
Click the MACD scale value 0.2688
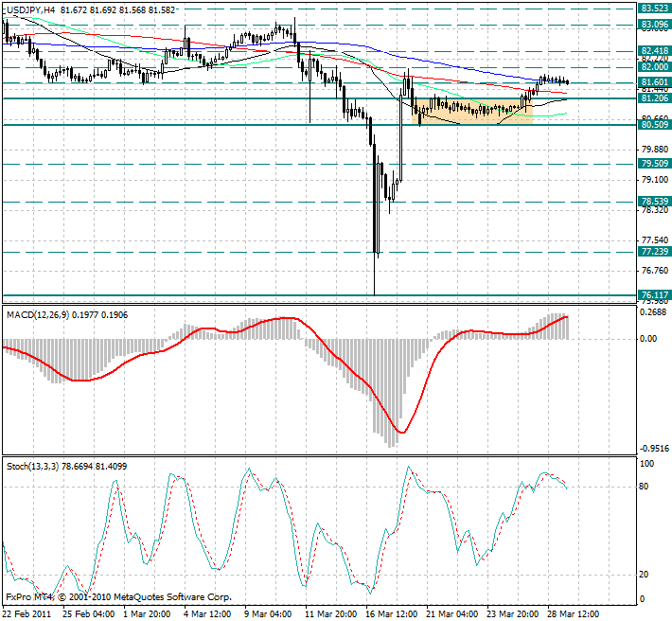[x=653, y=312]
